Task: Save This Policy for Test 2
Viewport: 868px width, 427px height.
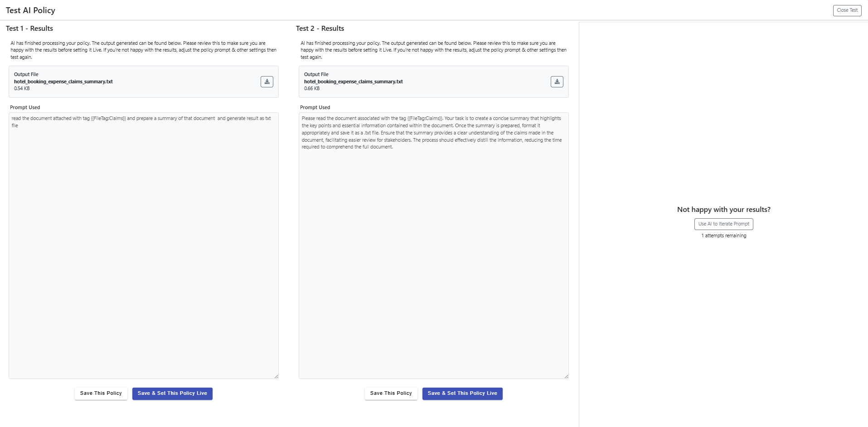Action: pyautogui.click(x=391, y=393)
